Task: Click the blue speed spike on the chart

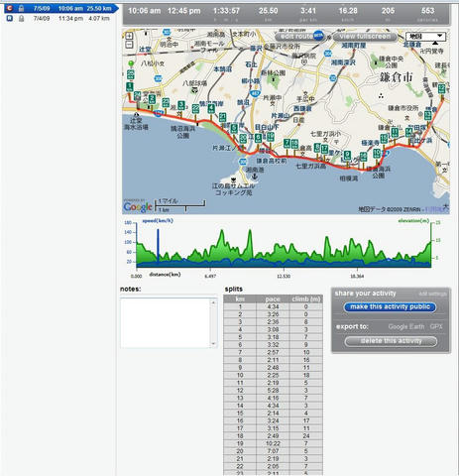Action: point(158,246)
